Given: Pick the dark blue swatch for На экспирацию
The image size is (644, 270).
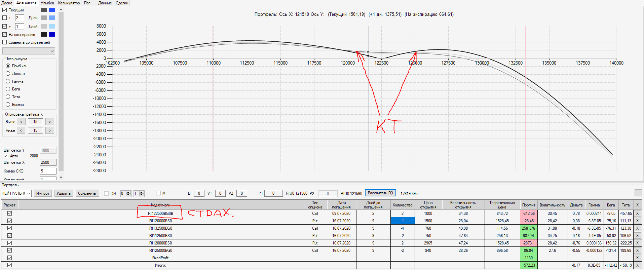Looking at the screenshot, I should coord(52,34).
